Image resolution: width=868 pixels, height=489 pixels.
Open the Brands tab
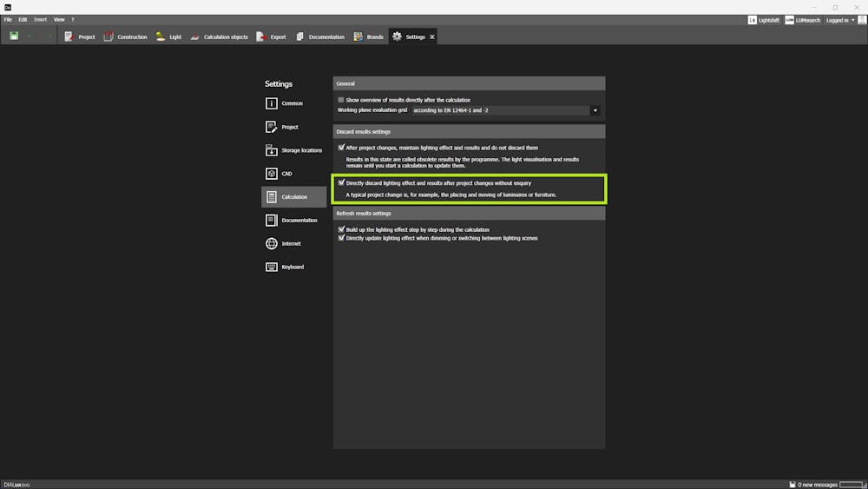click(x=368, y=36)
